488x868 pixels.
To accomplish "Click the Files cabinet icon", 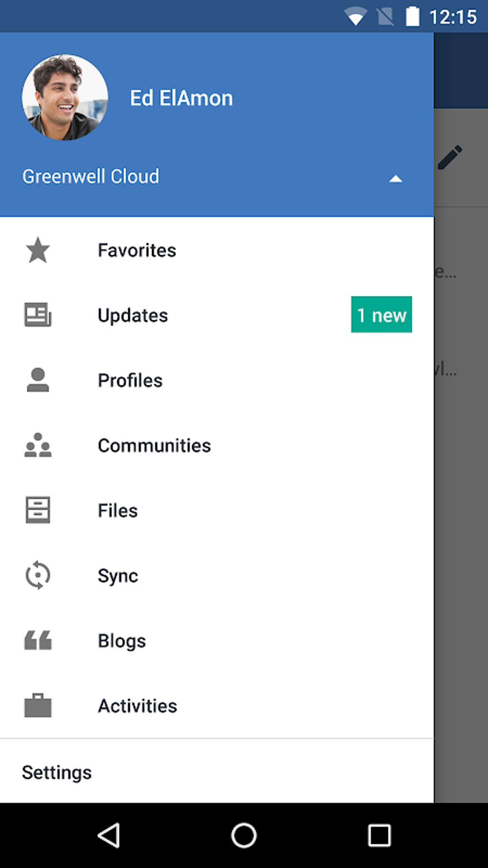I will 37,510.
